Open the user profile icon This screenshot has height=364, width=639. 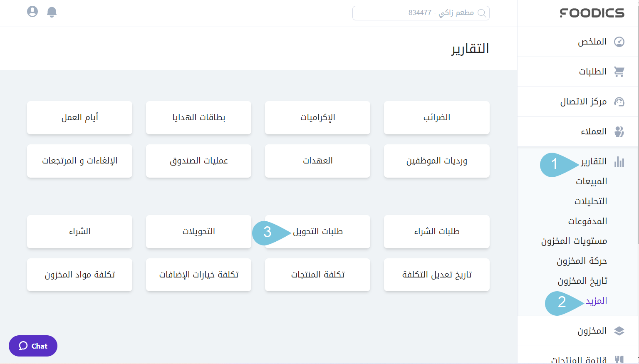pos(32,12)
